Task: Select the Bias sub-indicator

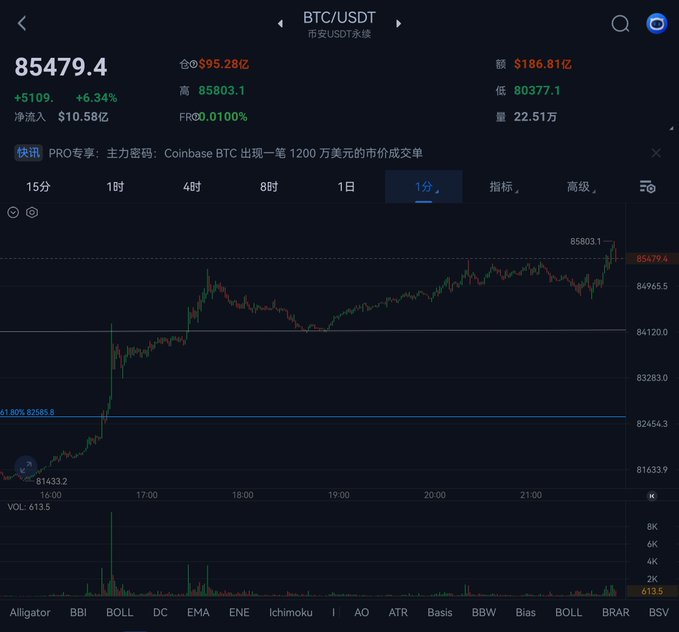Action: pos(525,612)
